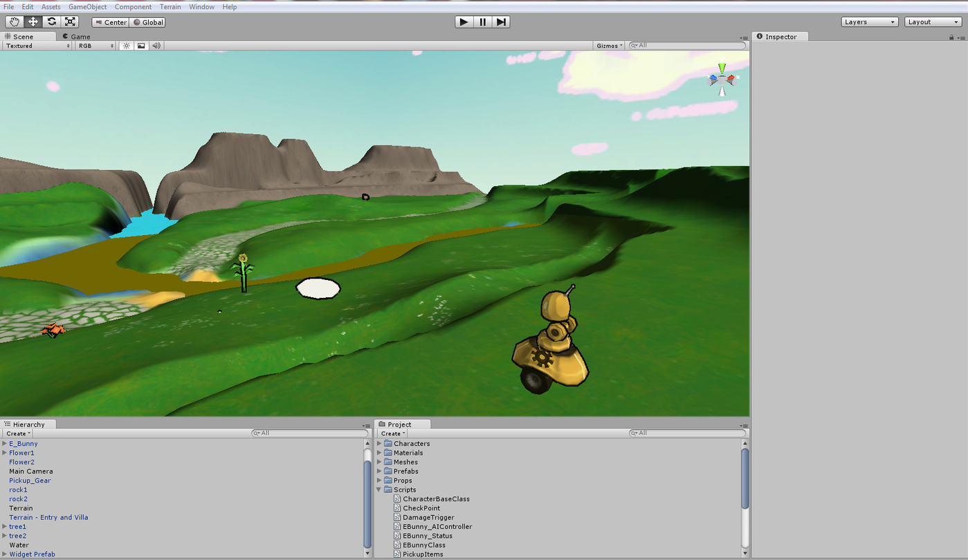968x560 pixels.
Task: Open the Assets menu
Action: (51, 7)
